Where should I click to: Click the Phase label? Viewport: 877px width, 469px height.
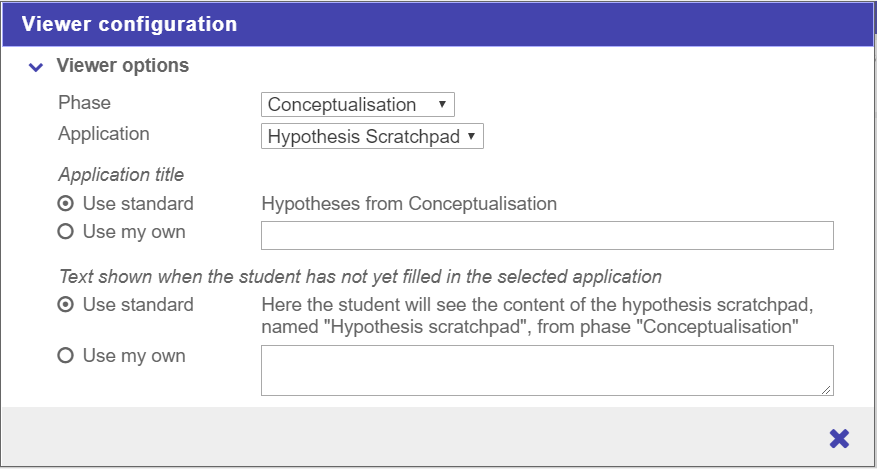[85, 103]
